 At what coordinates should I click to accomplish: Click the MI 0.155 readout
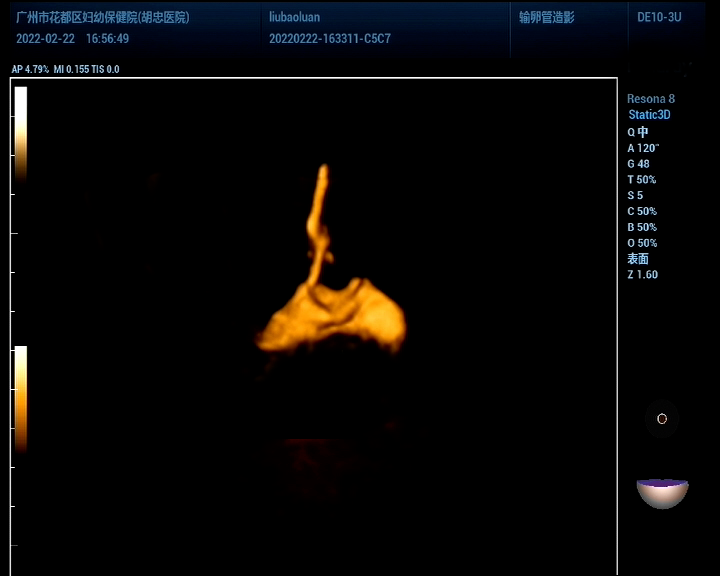point(71,69)
